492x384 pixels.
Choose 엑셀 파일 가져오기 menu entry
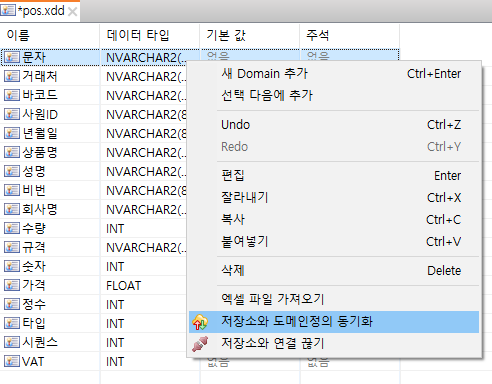(x=334, y=299)
